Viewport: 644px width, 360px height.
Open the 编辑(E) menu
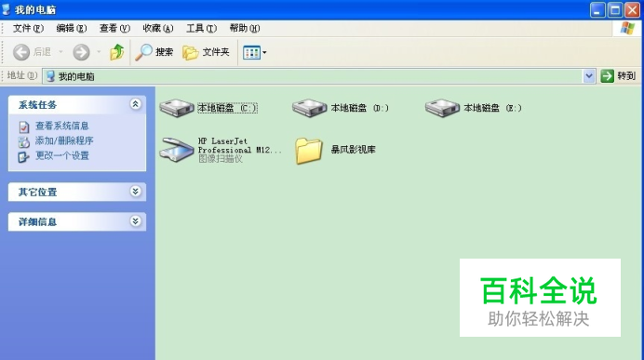[72, 28]
